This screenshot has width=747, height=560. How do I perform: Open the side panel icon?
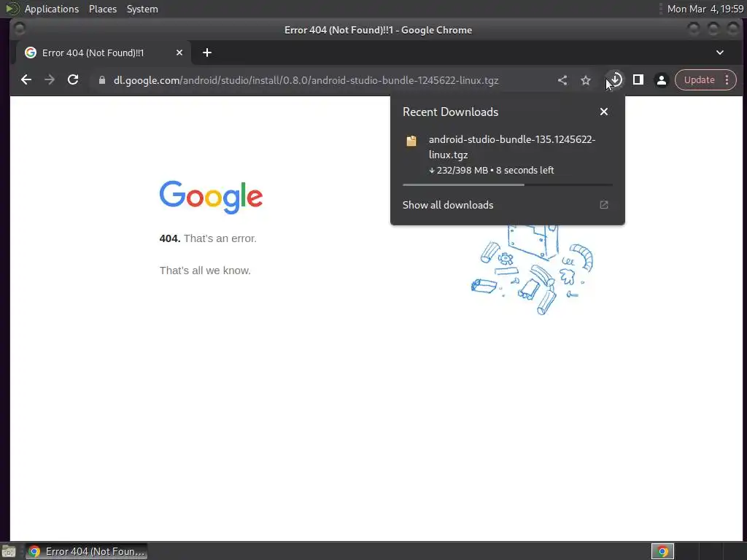[x=638, y=79]
